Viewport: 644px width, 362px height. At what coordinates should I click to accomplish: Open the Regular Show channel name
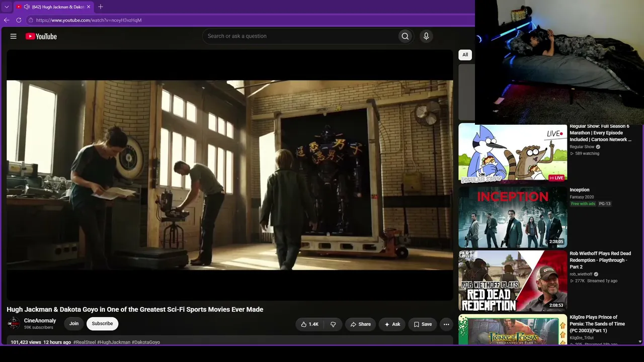click(x=582, y=147)
